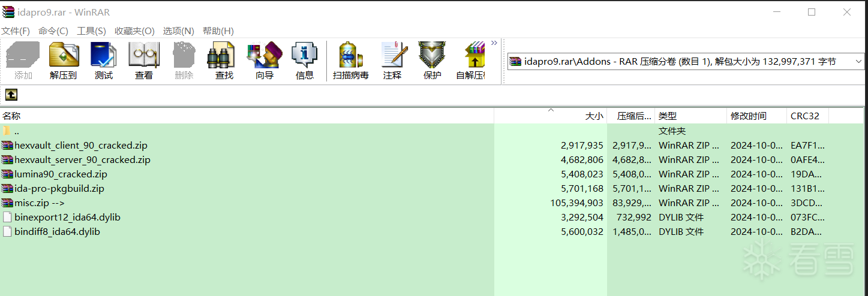The image size is (868, 296).
Task: Click size value 2,917,935
Action: coord(582,145)
